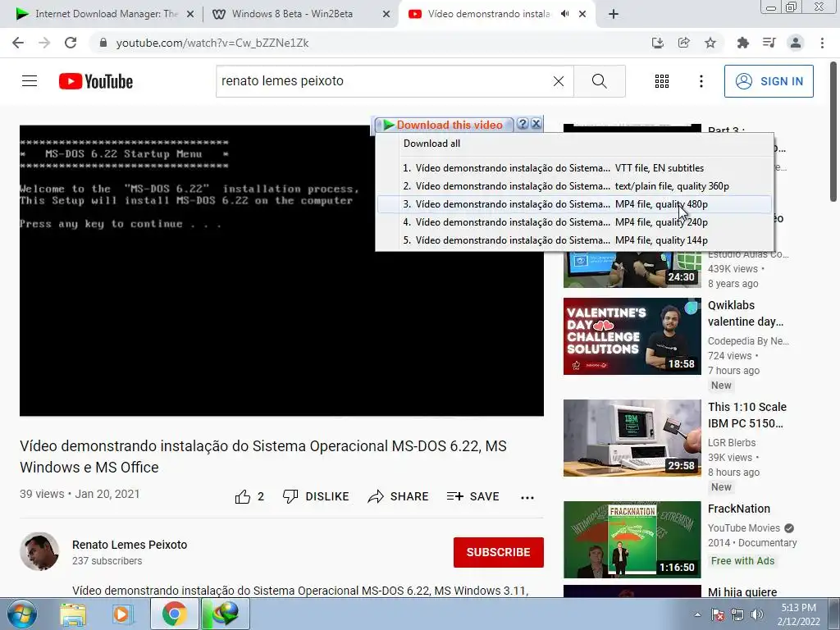
Task: Click FrackNation title link
Action: tap(739, 509)
